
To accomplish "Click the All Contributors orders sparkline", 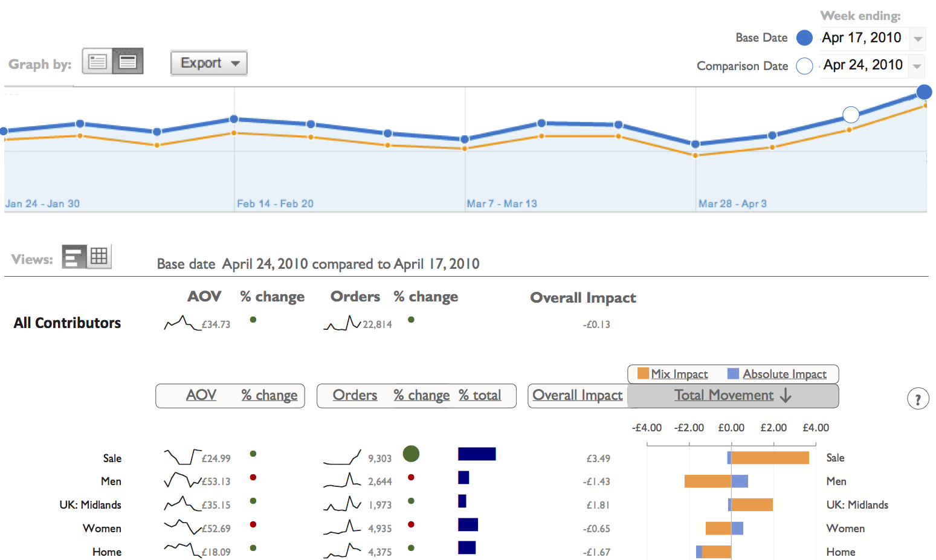I will tap(343, 323).
